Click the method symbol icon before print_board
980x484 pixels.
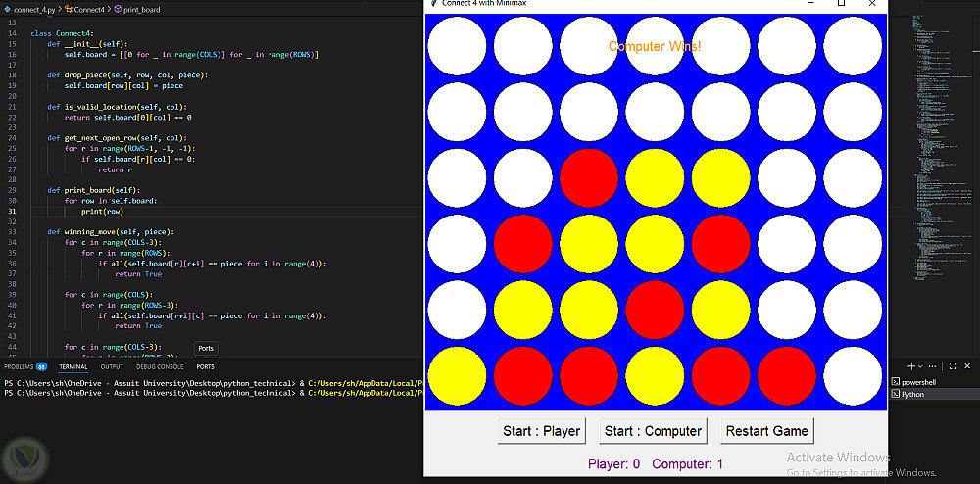(x=119, y=10)
